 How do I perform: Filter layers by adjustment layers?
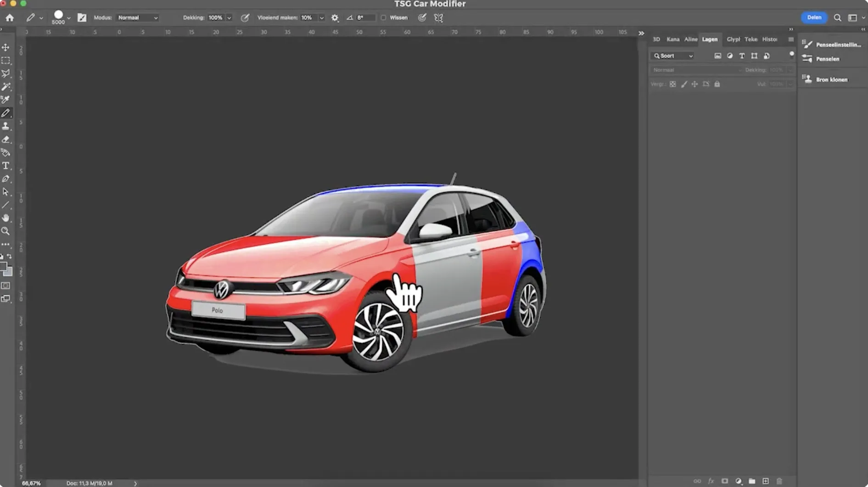[730, 56]
